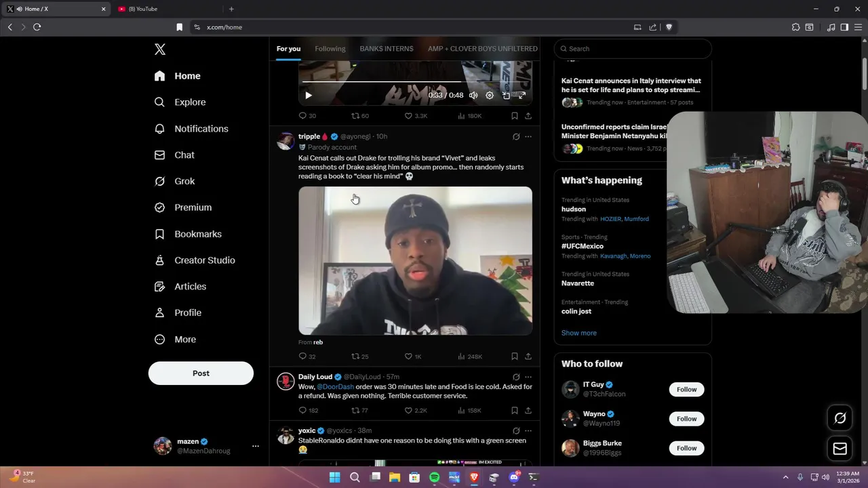Screen dimensions: 868x488
Task: Reply to tripple post with 32 replies
Action: [x=307, y=357]
